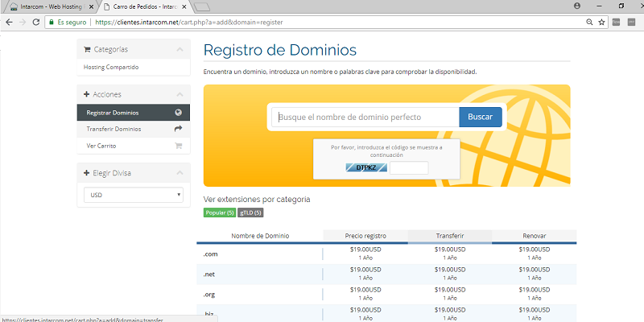Click the Transferir column header
644x322 pixels.
450,236
